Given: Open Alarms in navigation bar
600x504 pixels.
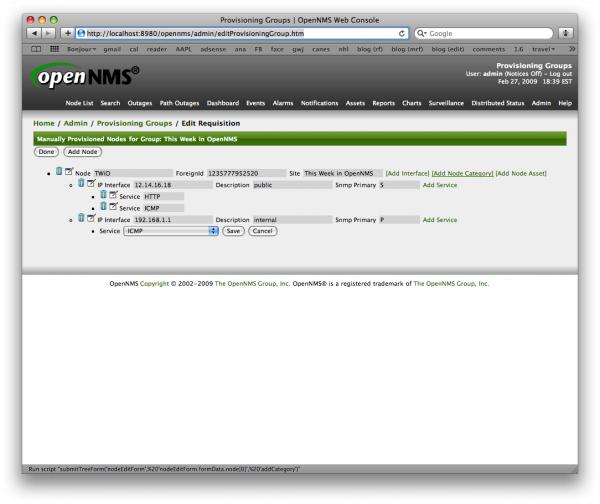Looking at the screenshot, I should pyautogui.click(x=283, y=103).
